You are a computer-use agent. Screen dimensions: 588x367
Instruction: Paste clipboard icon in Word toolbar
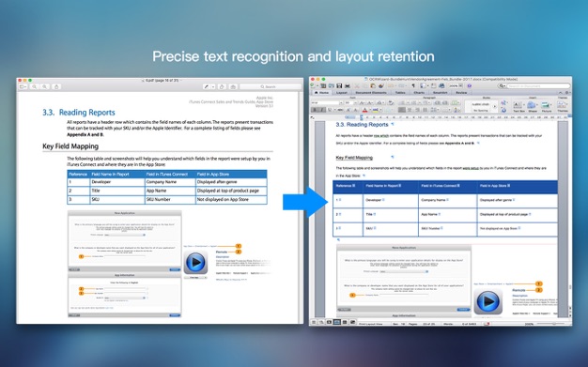(372, 85)
